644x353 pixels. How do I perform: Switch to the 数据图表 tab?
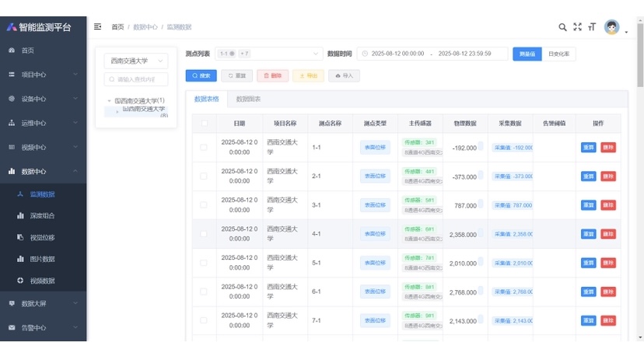(248, 100)
